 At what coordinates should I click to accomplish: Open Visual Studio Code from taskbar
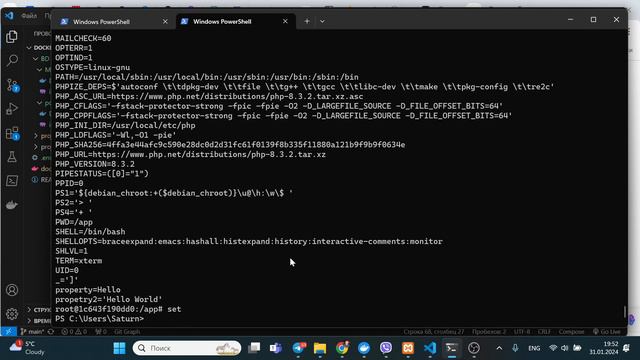pyautogui.click(x=430, y=348)
